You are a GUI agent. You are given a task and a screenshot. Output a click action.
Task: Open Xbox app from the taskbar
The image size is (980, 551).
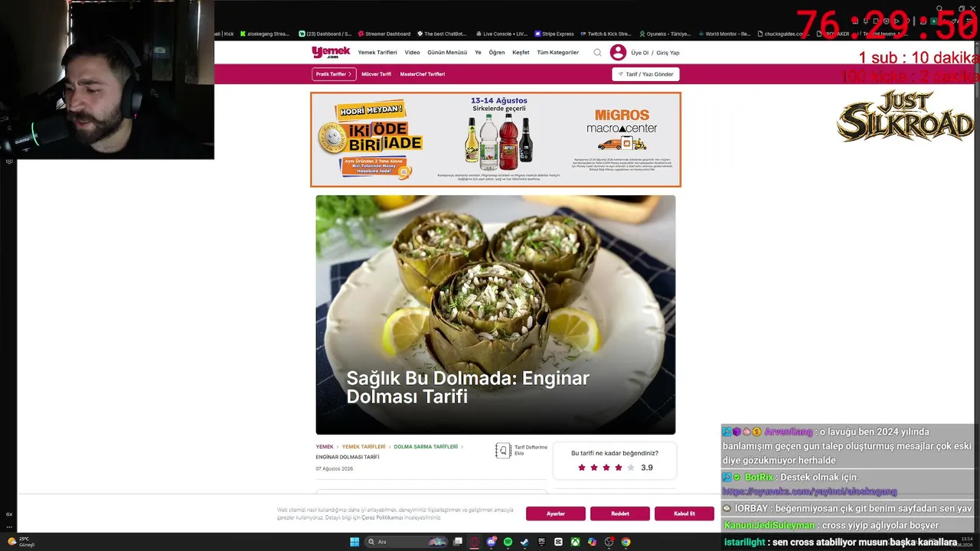coord(575,542)
